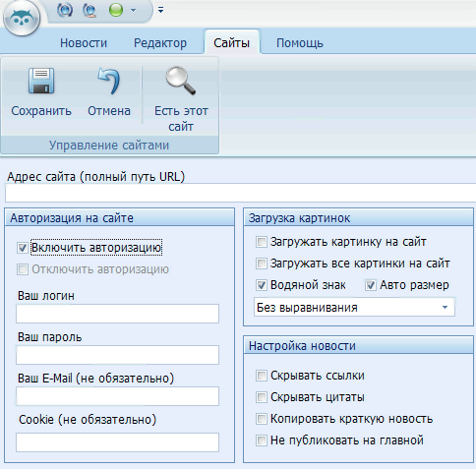Click the Ваш E-Mail input field
The height and width of the screenshot is (469, 476).
(x=117, y=396)
